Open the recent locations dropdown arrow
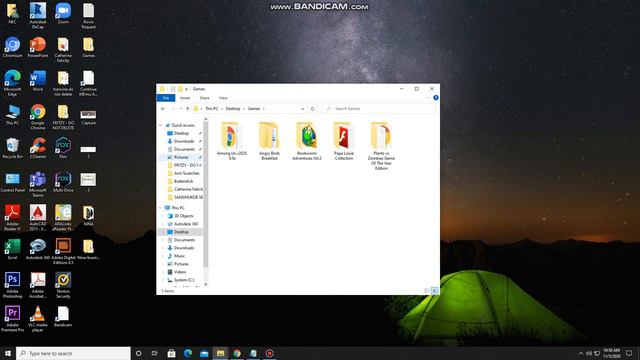 (181, 109)
